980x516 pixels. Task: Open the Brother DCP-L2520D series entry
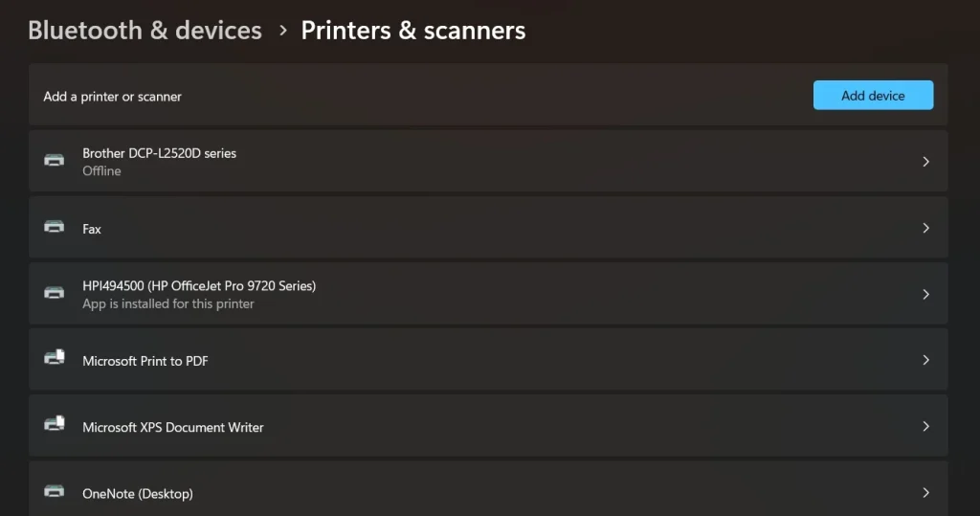tap(159, 153)
